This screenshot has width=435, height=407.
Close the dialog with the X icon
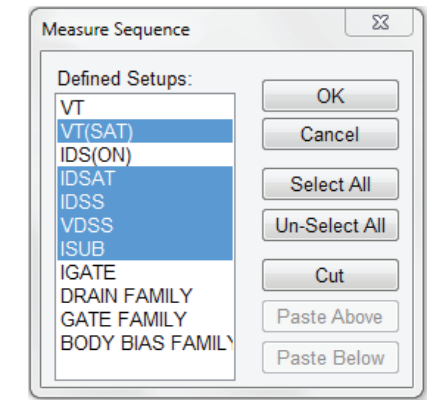pos(380,22)
